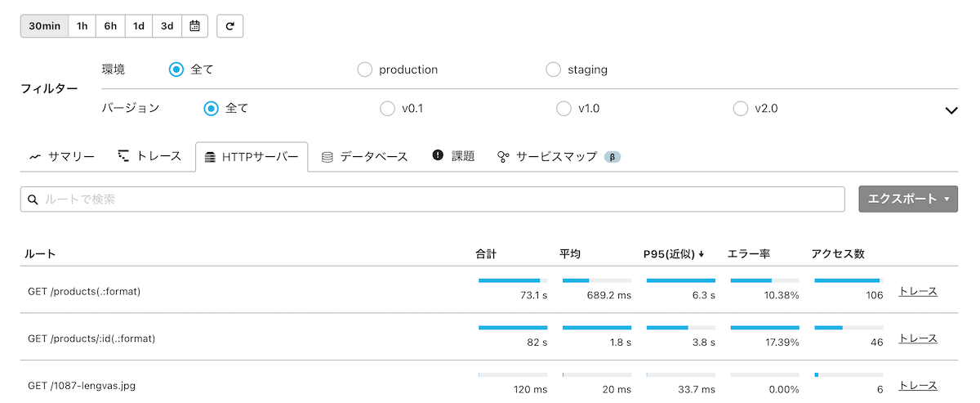Image resolution: width=980 pixels, height=403 pixels.
Task: Click the データベース database icon
Action: (327, 157)
